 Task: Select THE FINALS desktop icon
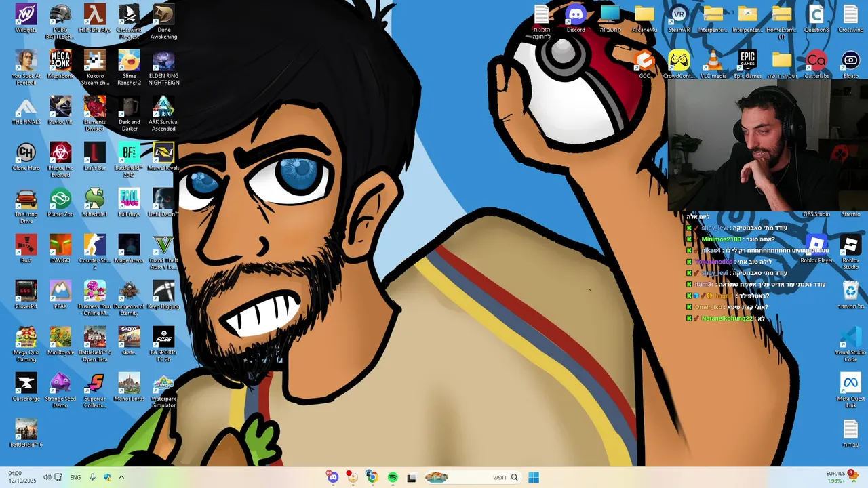[26, 110]
